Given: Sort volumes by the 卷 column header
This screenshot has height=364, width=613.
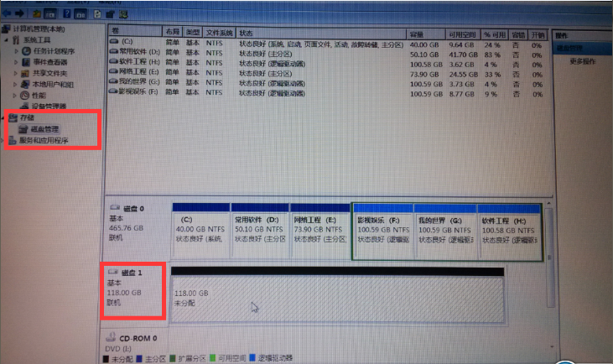Looking at the screenshot, I should coord(135,31).
